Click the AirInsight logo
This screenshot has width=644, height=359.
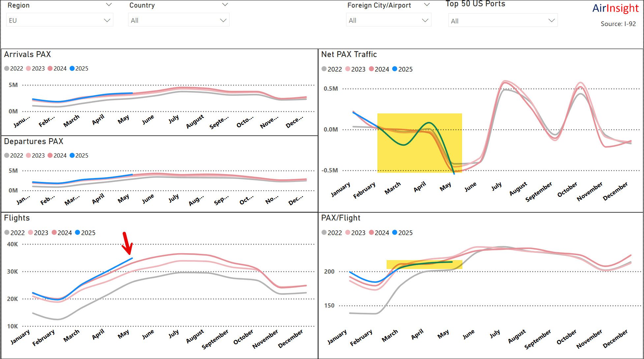point(615,8)
